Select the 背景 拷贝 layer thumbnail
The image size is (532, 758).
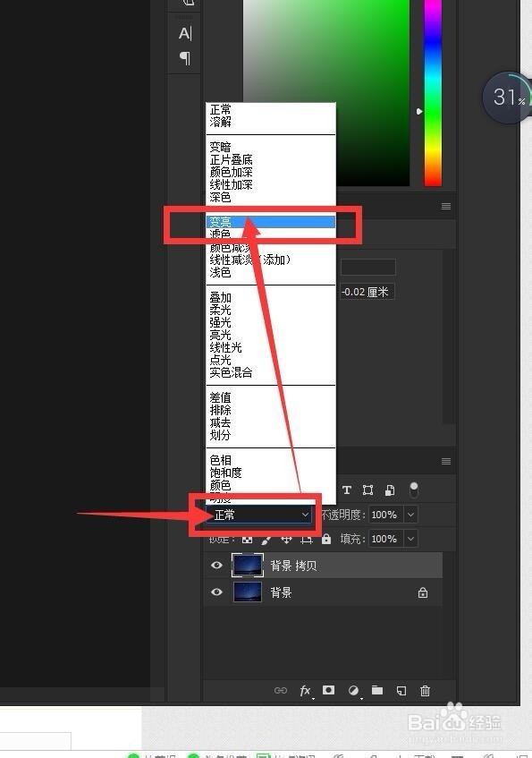[248, 565]
